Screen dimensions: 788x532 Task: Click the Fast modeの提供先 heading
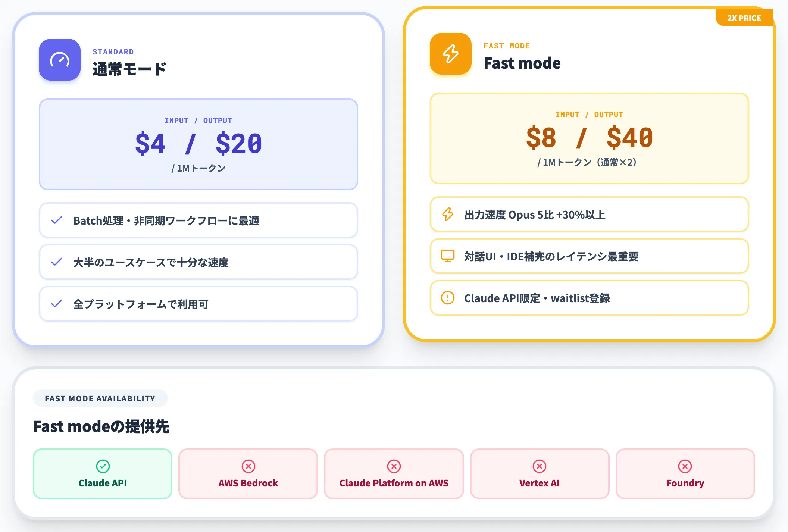point(101,426)
